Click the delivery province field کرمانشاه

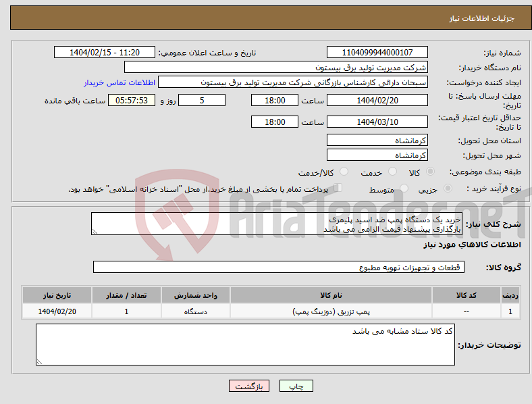coord(377,141)
